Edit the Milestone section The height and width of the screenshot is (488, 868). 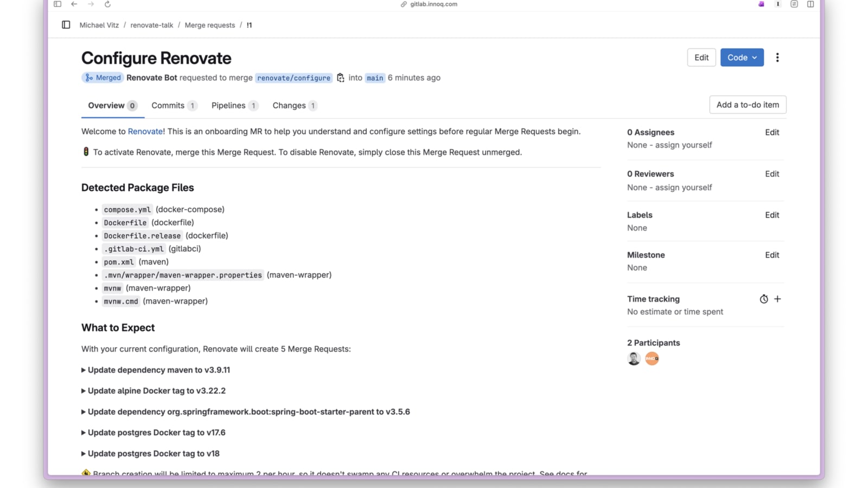pos(772,255)
